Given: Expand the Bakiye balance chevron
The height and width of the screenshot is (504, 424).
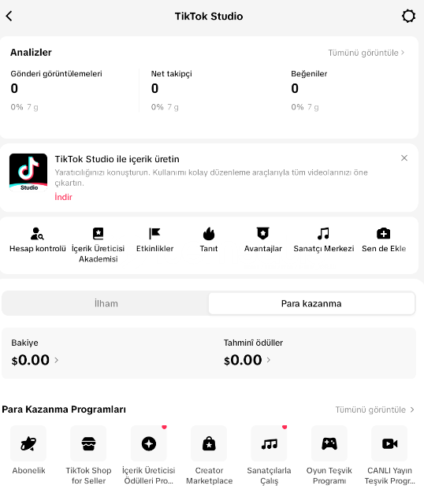Looking at the screenshot, I should (x=56, y=360).
